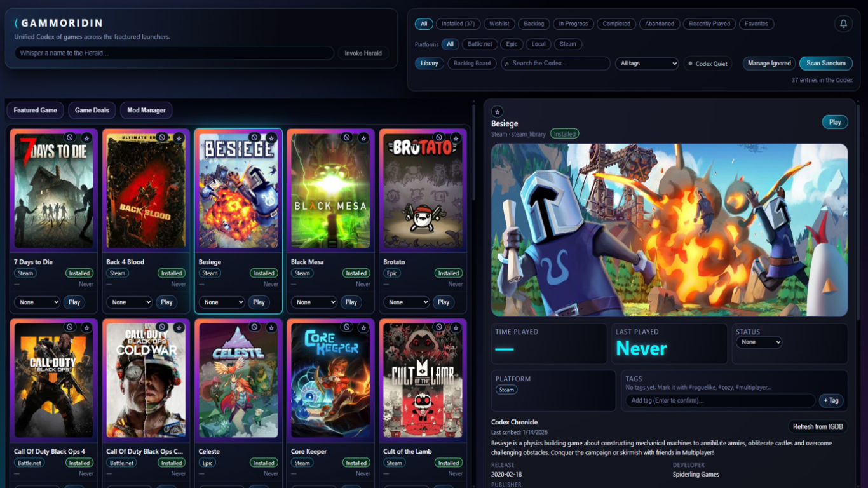
Task: Open the Mod Manager tab
Action: click(146, 111)
